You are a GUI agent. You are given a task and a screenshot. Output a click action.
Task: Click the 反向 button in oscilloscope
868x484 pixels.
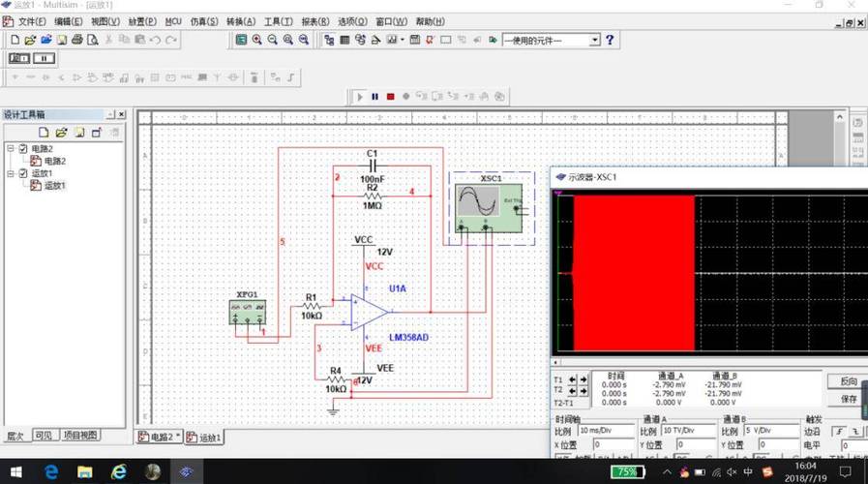pos(846,381)
